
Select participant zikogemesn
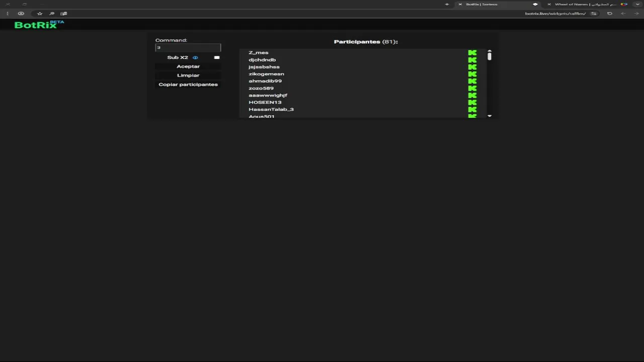(x=266, y=74)
